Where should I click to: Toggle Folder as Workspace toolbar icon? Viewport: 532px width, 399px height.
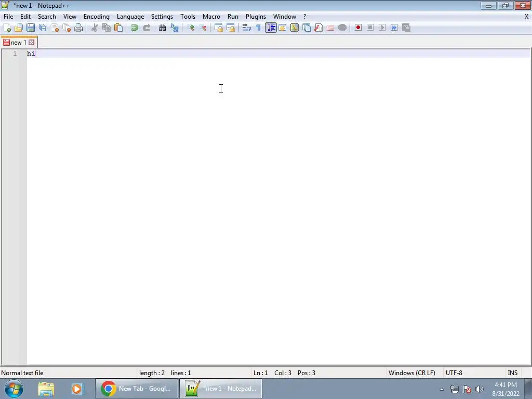pyautogui.click(x=330, y=28)
